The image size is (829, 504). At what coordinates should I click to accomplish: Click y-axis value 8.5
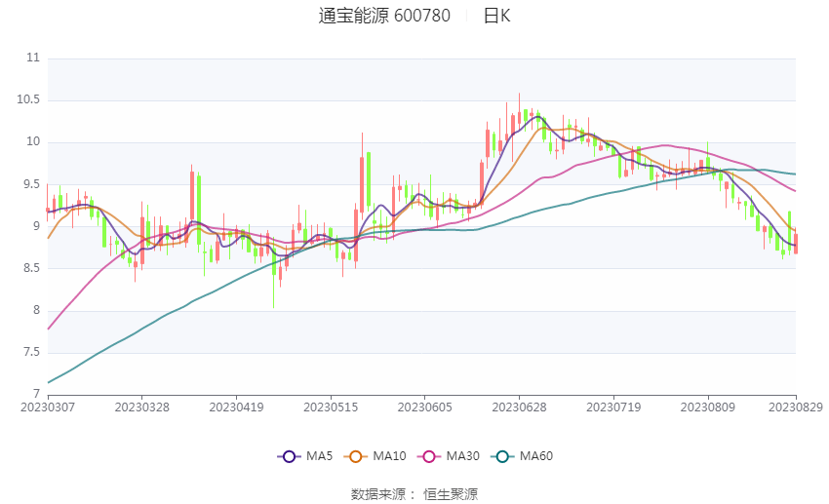click(31, 268)
